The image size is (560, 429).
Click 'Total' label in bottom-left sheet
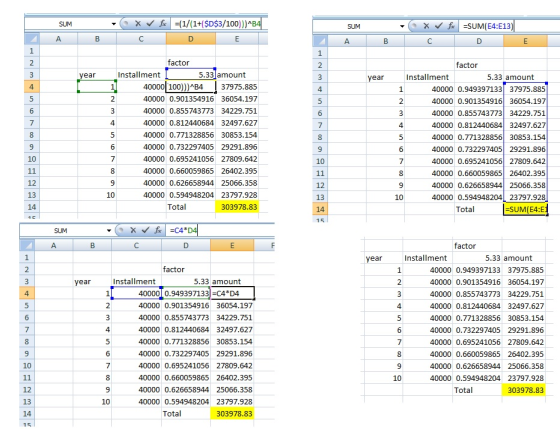click(x=172, y=414)
